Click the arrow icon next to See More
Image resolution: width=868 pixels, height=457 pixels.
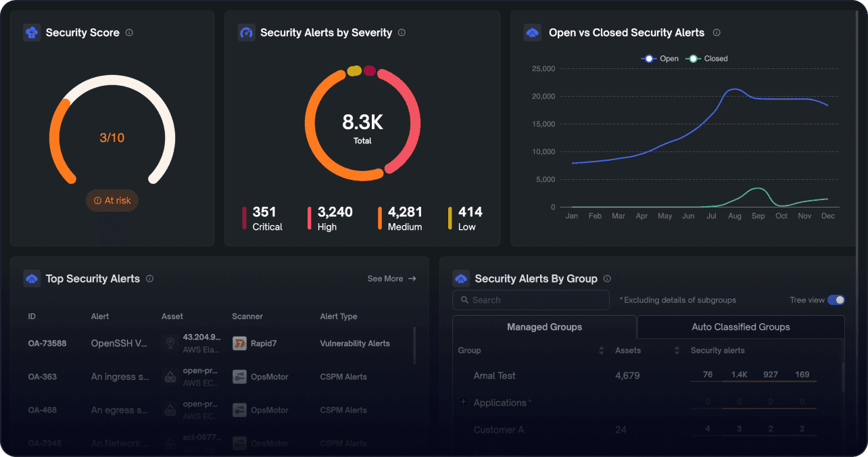point(412,279)
